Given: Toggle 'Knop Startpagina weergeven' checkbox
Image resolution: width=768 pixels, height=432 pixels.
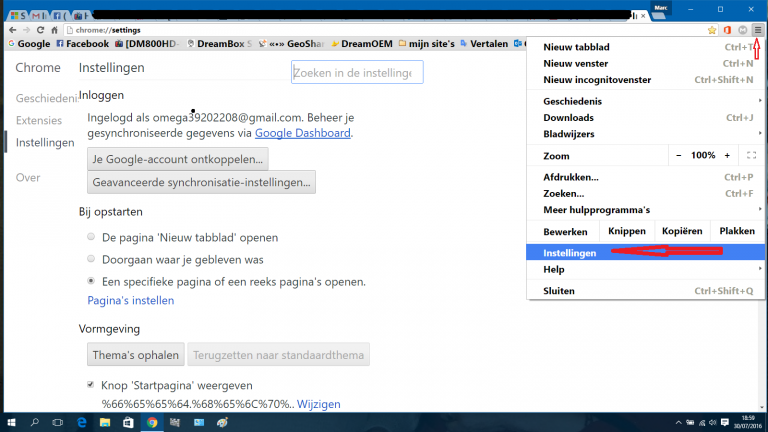Looking at the screenshot, I should (x=93, y=385).
